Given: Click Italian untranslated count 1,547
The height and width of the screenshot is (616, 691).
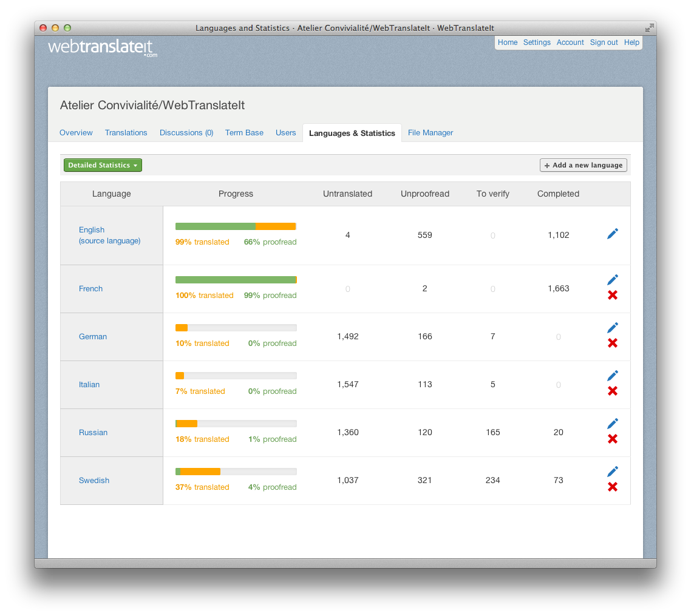Looking at the screenshot, I should 348,384.
